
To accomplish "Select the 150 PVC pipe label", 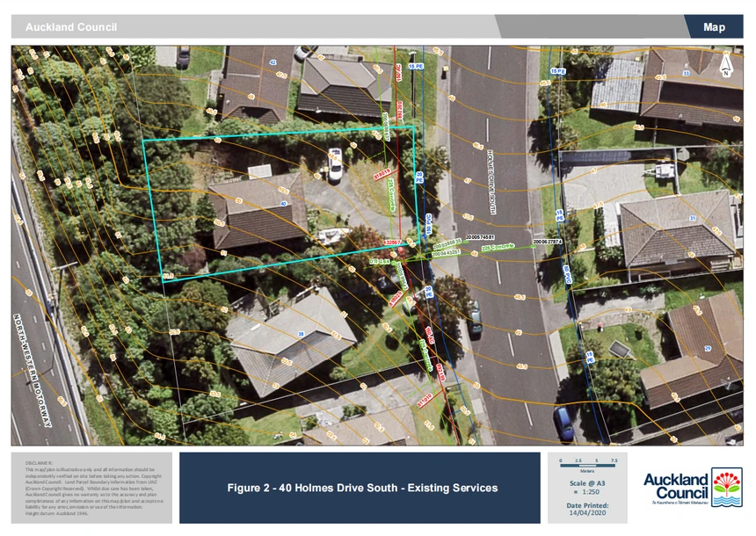I will pyautogui.click(x=428, y=224).
